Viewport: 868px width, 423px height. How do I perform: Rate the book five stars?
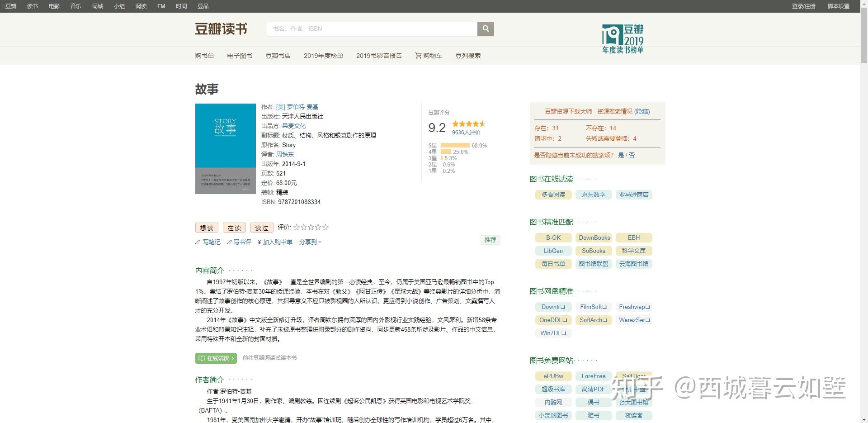click(325, 227)
